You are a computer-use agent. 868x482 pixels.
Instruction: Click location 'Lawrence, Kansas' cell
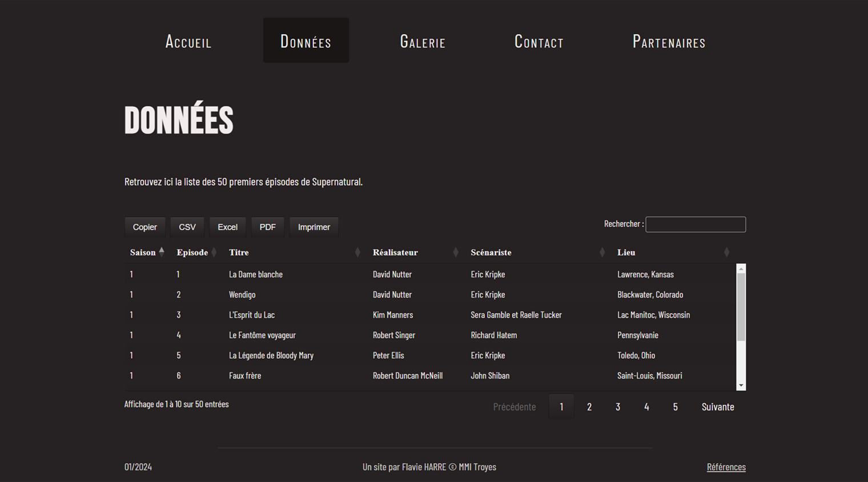coord(645,274)
